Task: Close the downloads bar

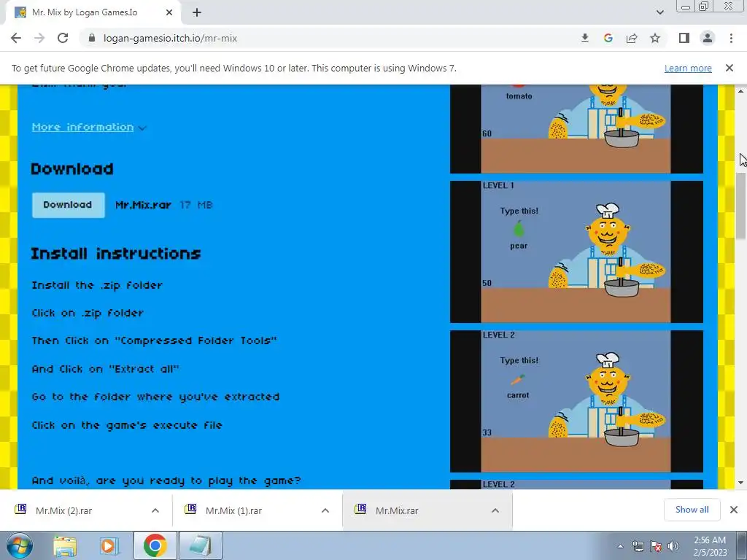Action: 734,510
